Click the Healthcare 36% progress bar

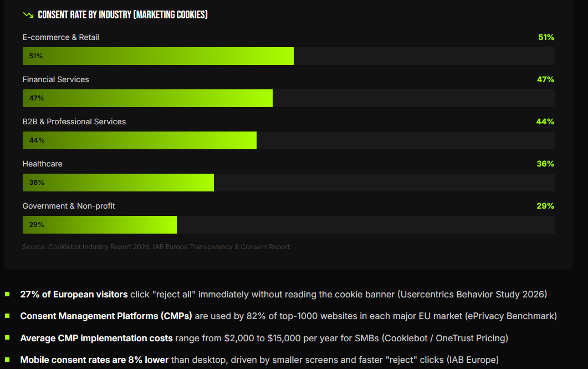[288, 183]
